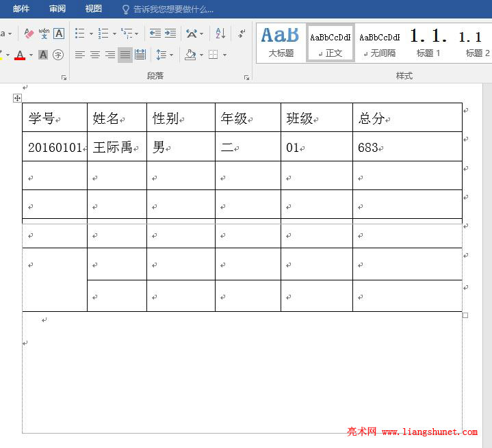Toggle show/hide paragraph marks

[x=242, y=34]
